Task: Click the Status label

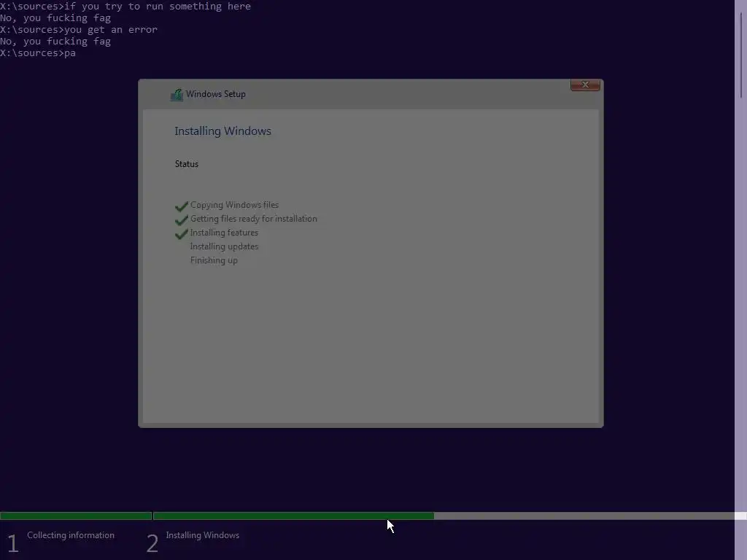Action: click(186, 164)
